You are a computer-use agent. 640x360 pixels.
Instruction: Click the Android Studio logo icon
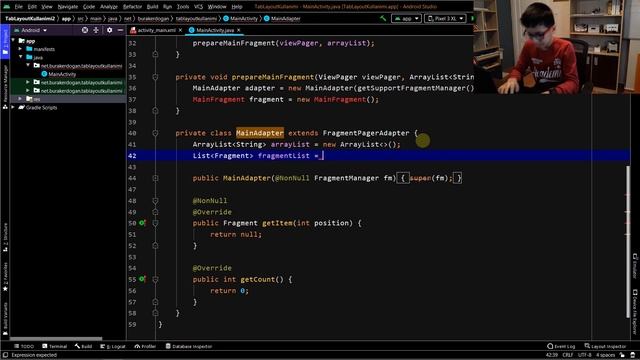coord(7,7)
